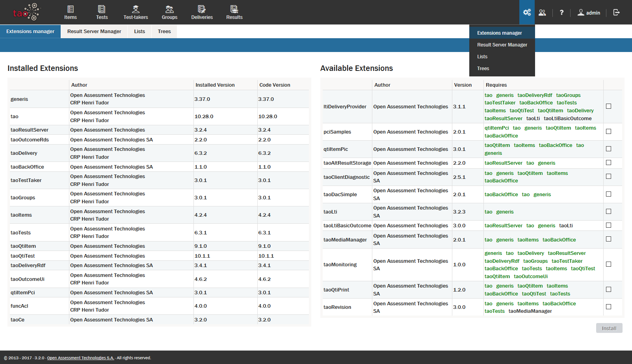Check the ltiDeliveryProvider extension checkbox
The width and height of the screenshot is (632, 364).
click(x=608, y=106)
